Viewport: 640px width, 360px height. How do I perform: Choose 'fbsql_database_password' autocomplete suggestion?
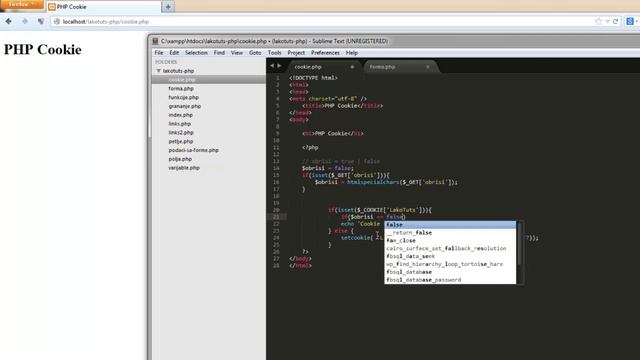(450, 280)
